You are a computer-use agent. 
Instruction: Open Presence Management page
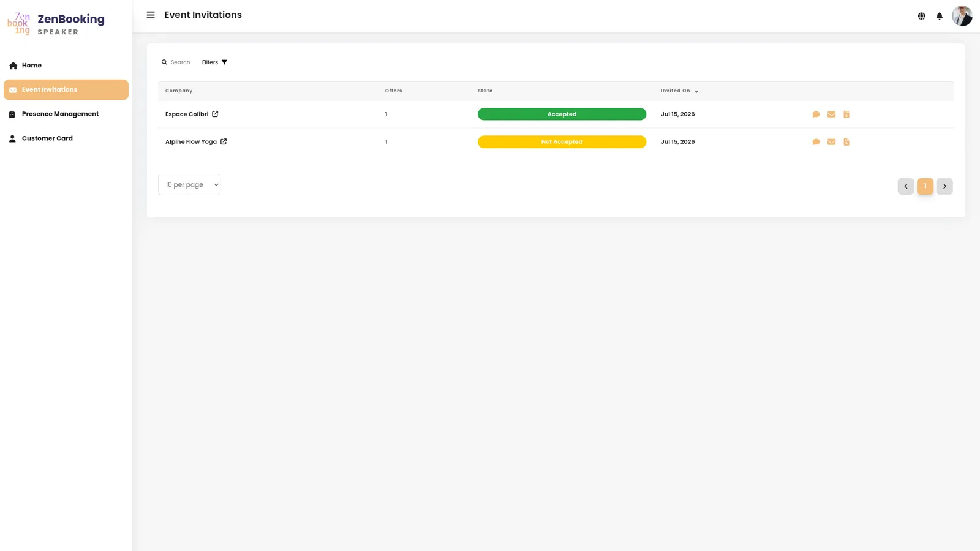(x=66, y=114)
